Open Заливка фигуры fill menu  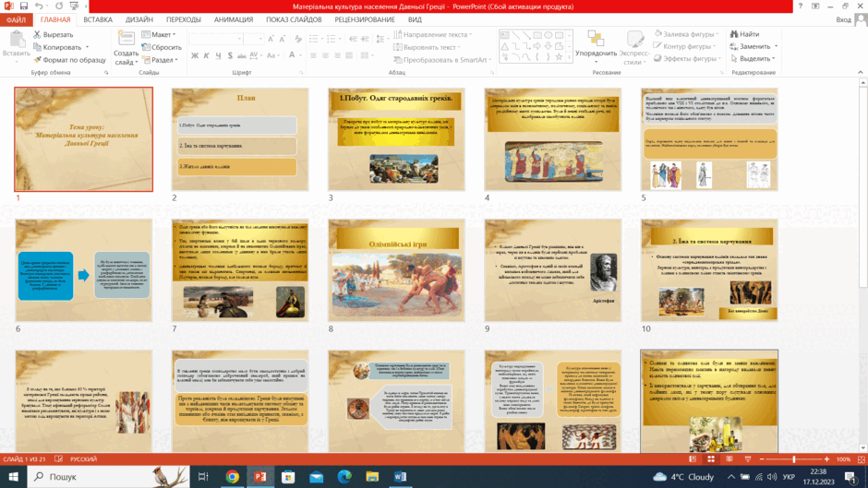686,34
